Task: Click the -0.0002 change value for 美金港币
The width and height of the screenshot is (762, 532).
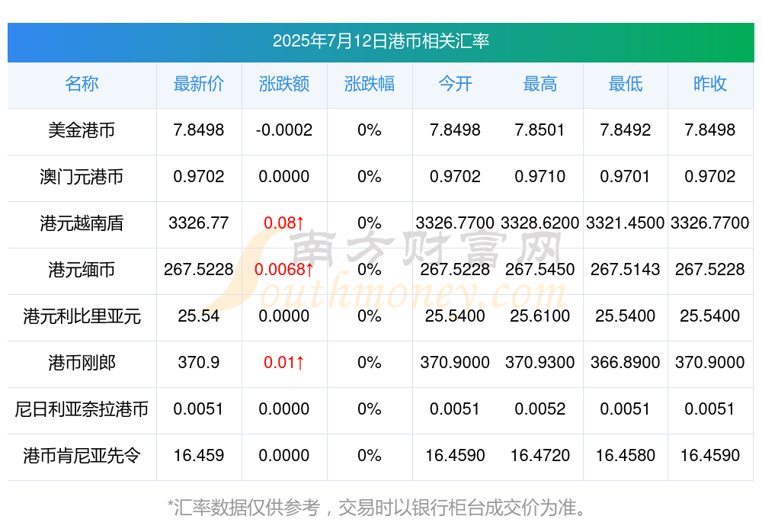Action: tap(283, 130)
